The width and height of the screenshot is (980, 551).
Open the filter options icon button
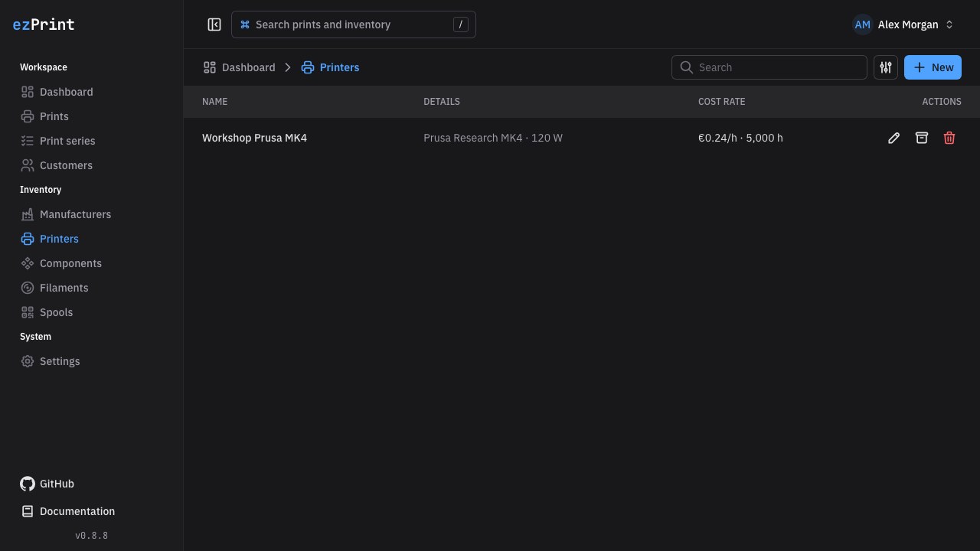(x=886, y=67)
